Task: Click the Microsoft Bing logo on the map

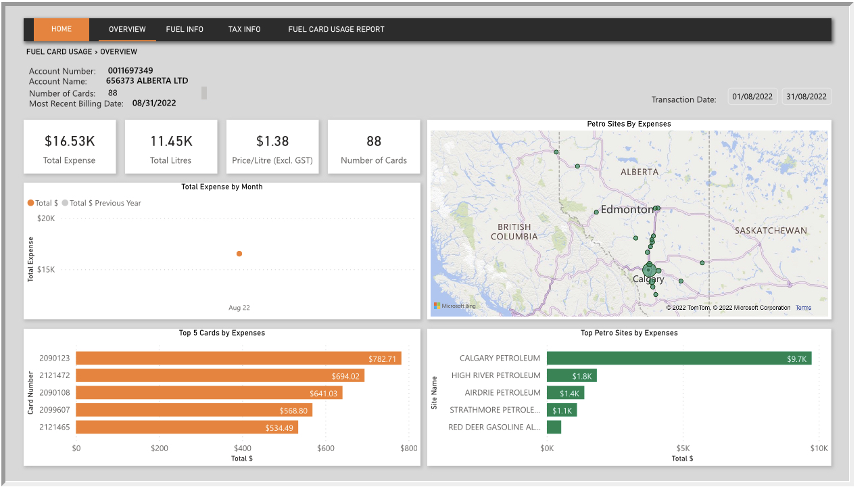Action: pyautogui.click(x=455, y=306)
